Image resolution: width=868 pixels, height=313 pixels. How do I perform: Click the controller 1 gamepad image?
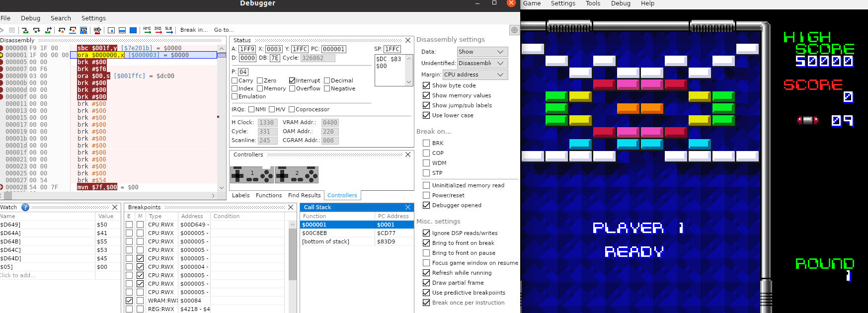(252, 175)
